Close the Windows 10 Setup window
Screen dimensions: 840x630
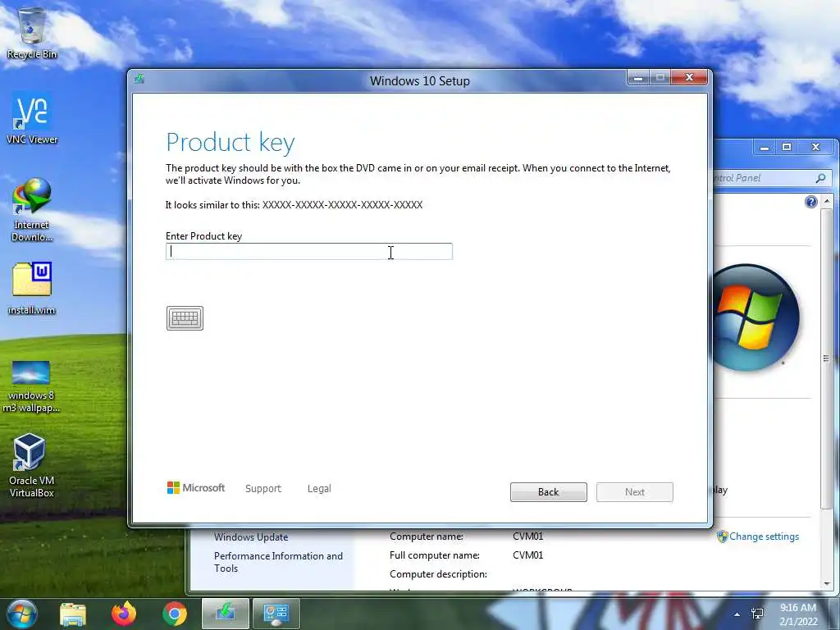tap(689, 78)
